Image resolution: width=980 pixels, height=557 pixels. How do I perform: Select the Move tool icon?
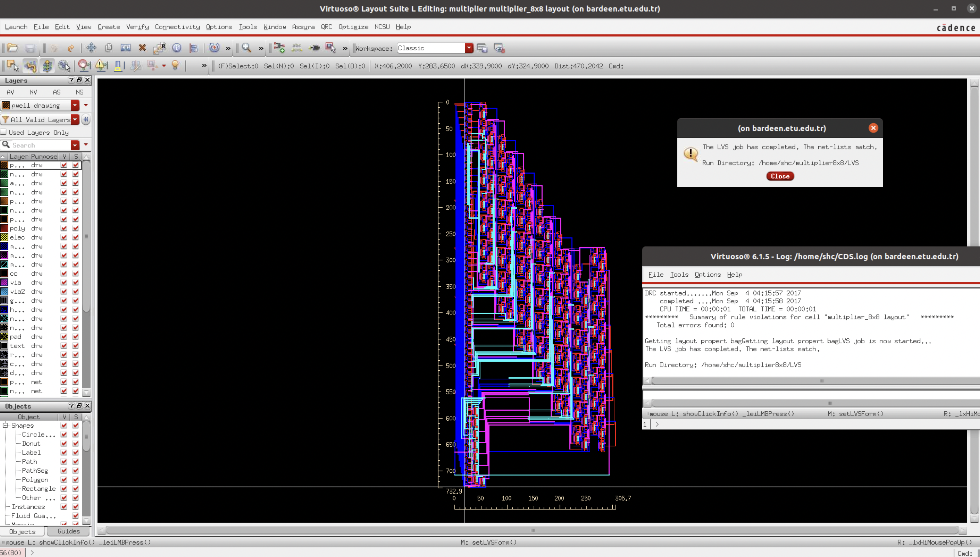(91, 48)
